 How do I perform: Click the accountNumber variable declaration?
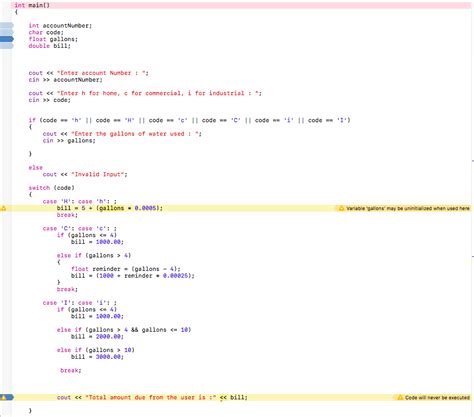[60, 26]
